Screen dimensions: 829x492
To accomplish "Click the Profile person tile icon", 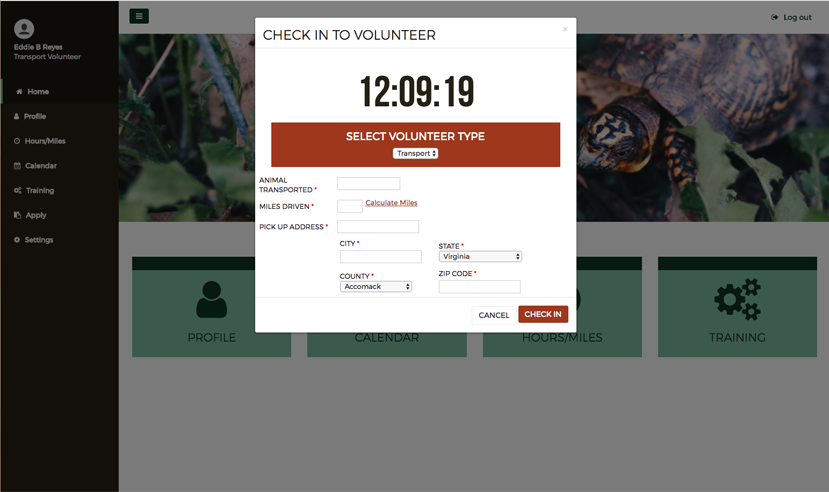I will (x=211, y=299).
